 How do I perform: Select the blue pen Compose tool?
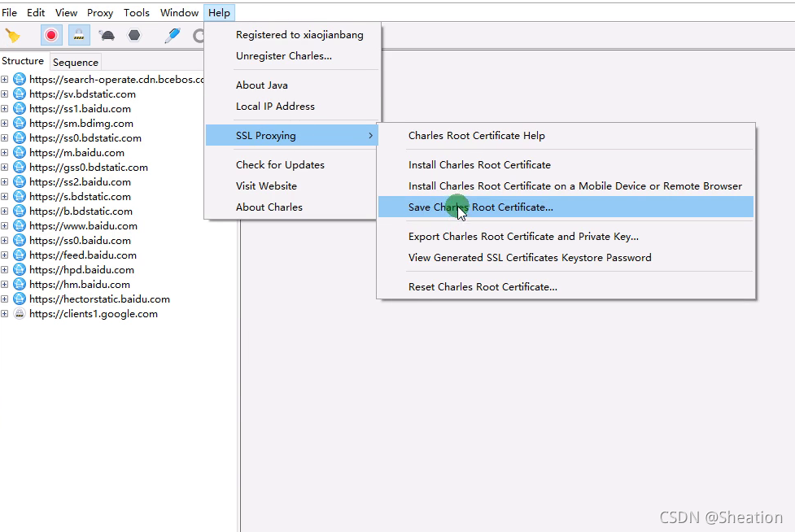[173, 36]
